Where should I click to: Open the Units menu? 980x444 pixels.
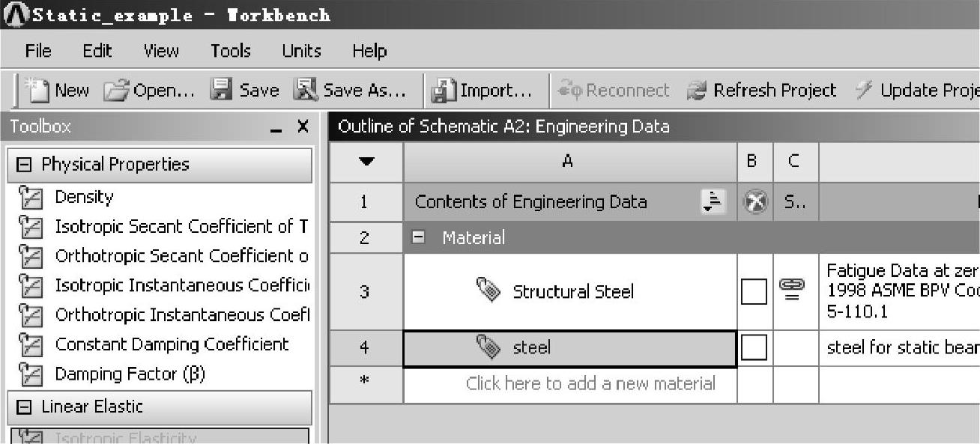(x=301, y=51)
